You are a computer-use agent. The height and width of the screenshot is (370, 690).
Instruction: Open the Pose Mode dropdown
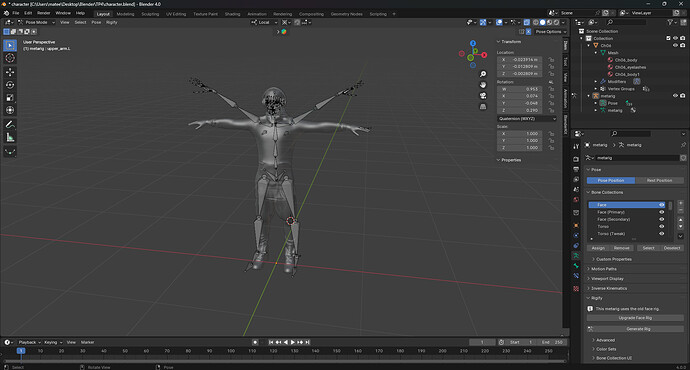[x=37, y=22]
